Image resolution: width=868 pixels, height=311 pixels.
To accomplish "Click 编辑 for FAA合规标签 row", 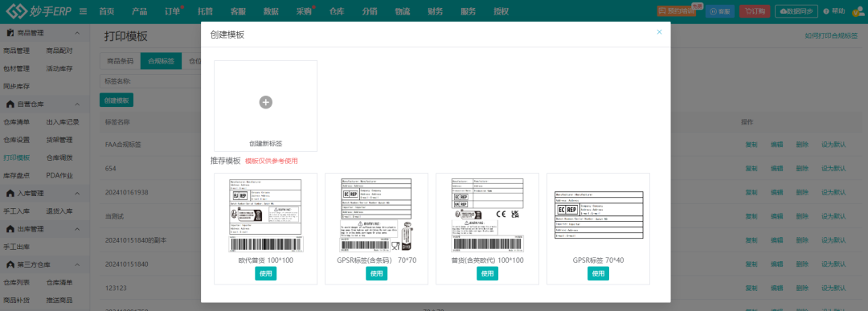I will click(x=776, y=145).
